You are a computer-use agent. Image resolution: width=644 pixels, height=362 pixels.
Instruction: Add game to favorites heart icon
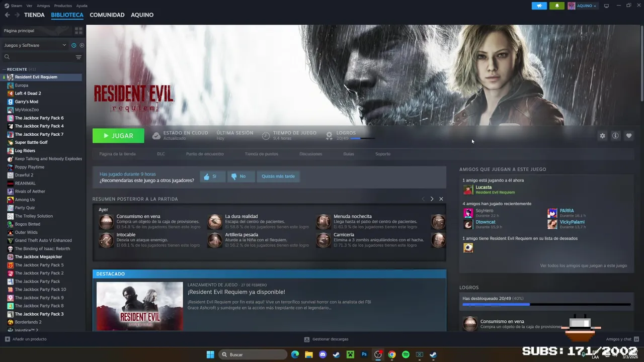(x=629, y=136)
